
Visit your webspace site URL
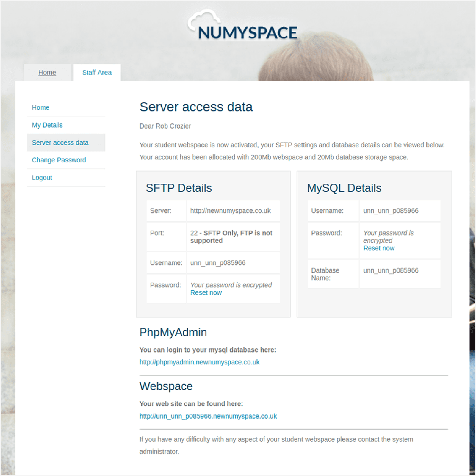click(208, 416)
